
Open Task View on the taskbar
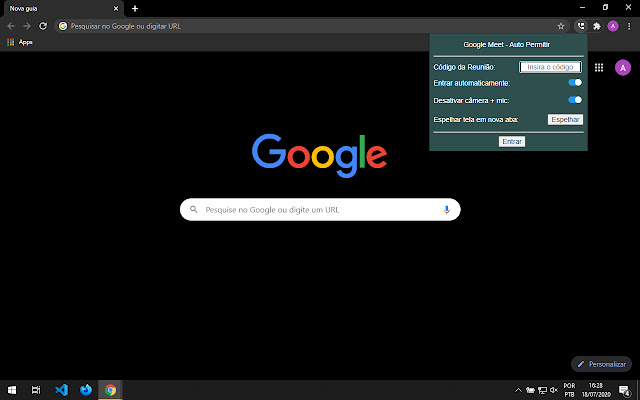(x=36, y=390)
